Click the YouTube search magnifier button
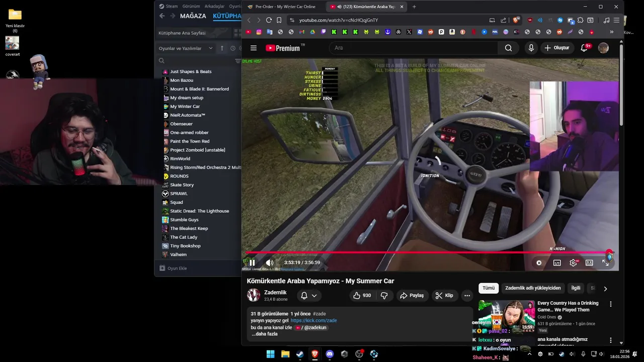 tap(508, 48)
